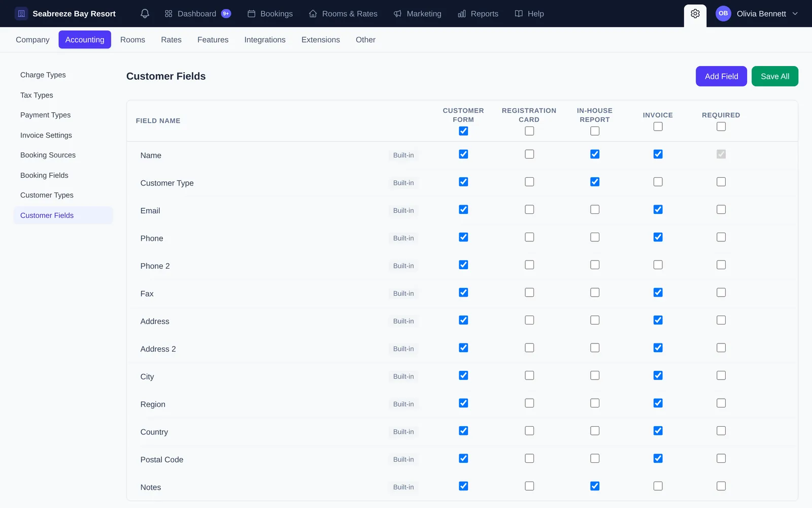Toggle the In-House Report header checkbox
This screenshot has width=812, height=508.
(595, 131)
